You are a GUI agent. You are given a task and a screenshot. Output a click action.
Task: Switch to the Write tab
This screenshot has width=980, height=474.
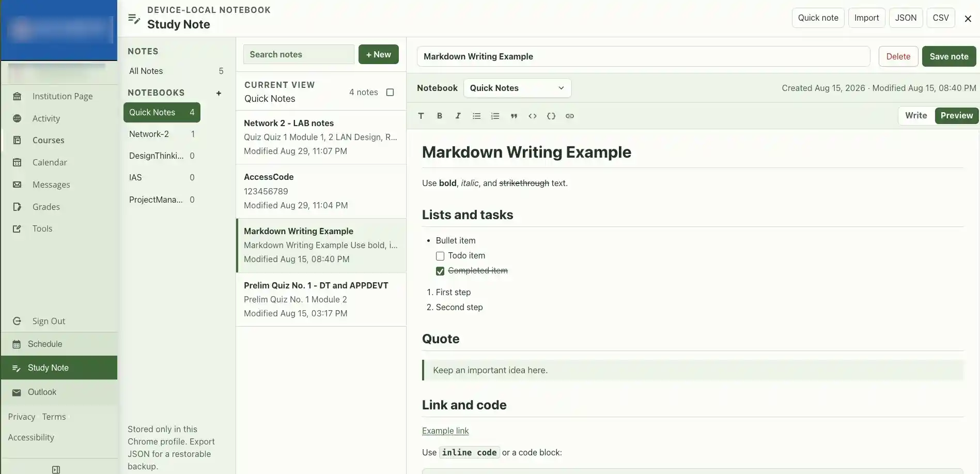[916, 115]
